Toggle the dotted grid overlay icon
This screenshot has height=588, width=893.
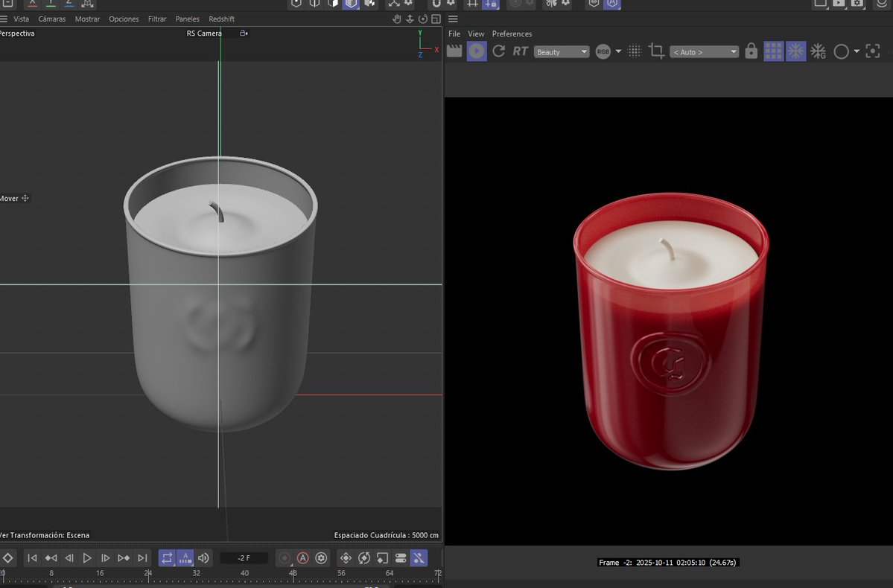coord(635,51)
